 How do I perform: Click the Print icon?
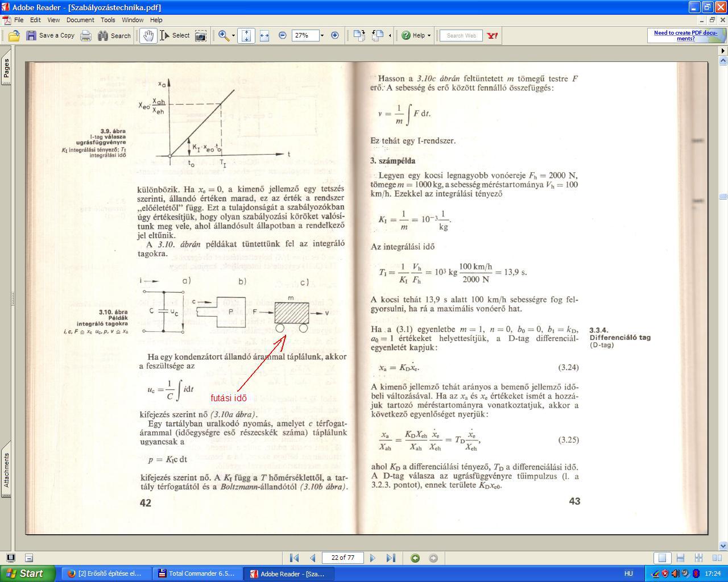coord(86,35)
